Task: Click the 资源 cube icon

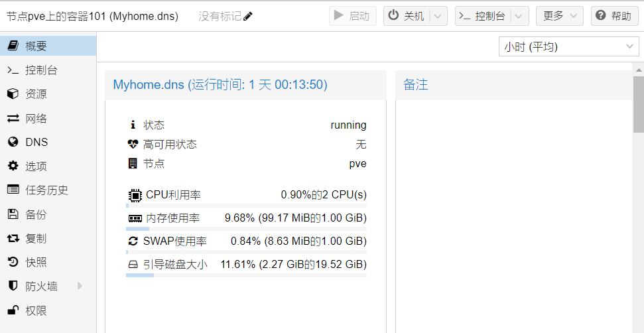Action: coord(13,94)
